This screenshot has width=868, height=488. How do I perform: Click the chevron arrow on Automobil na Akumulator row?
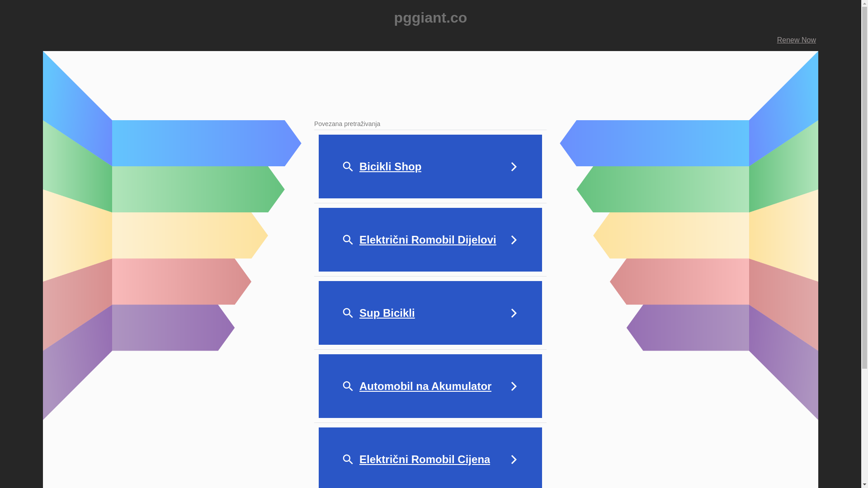pyautogui.click(x=514, y=386)
